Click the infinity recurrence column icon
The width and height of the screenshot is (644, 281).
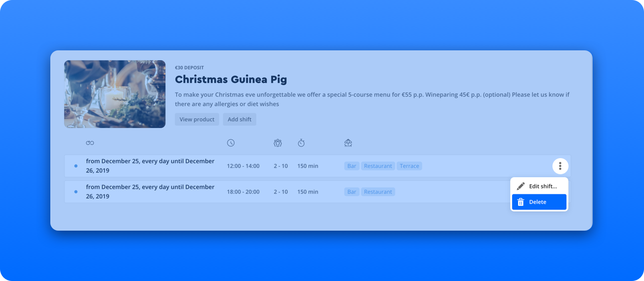pos(90,143)
